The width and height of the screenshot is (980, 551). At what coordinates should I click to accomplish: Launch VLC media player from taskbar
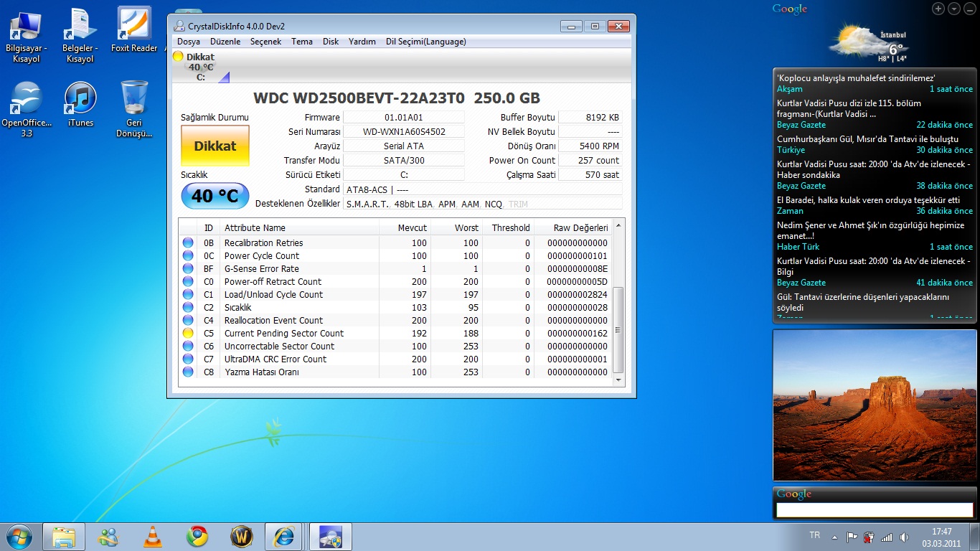(153, 537)
